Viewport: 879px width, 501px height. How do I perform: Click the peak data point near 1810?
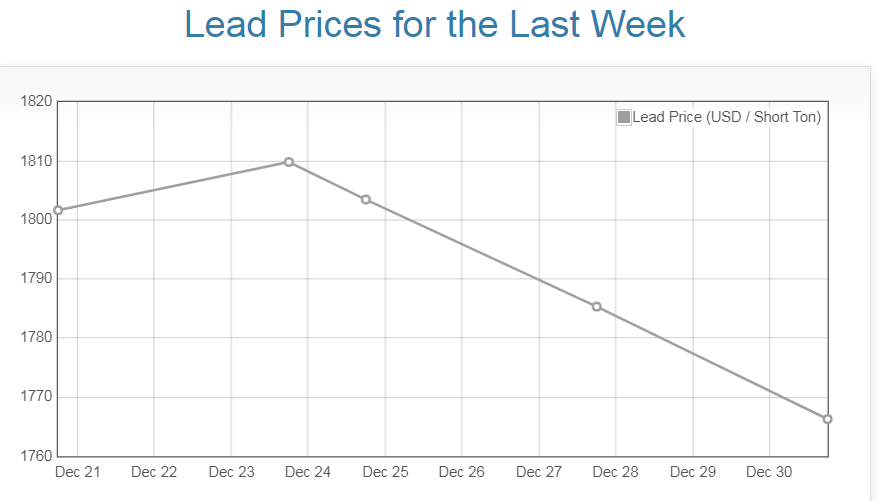pos(289,162)
